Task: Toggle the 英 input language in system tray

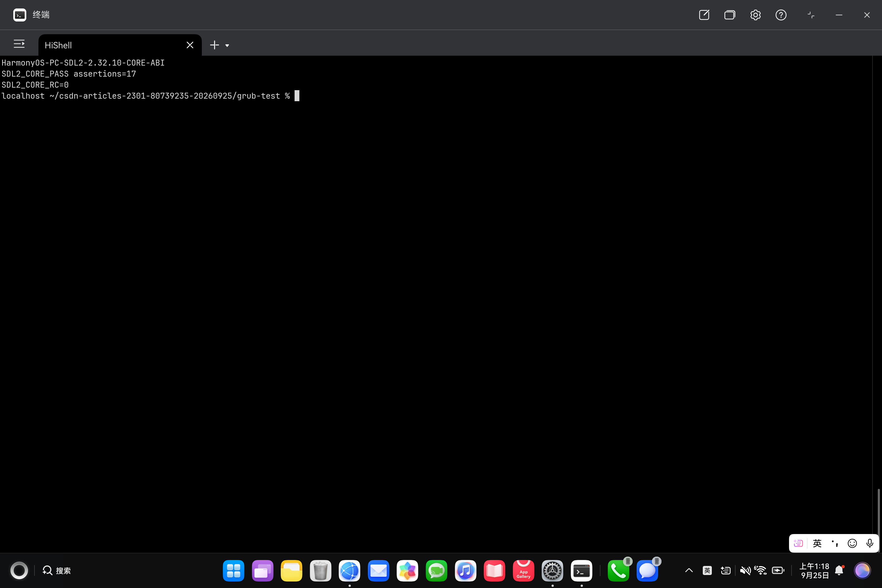Action: (x=707, y=570)
